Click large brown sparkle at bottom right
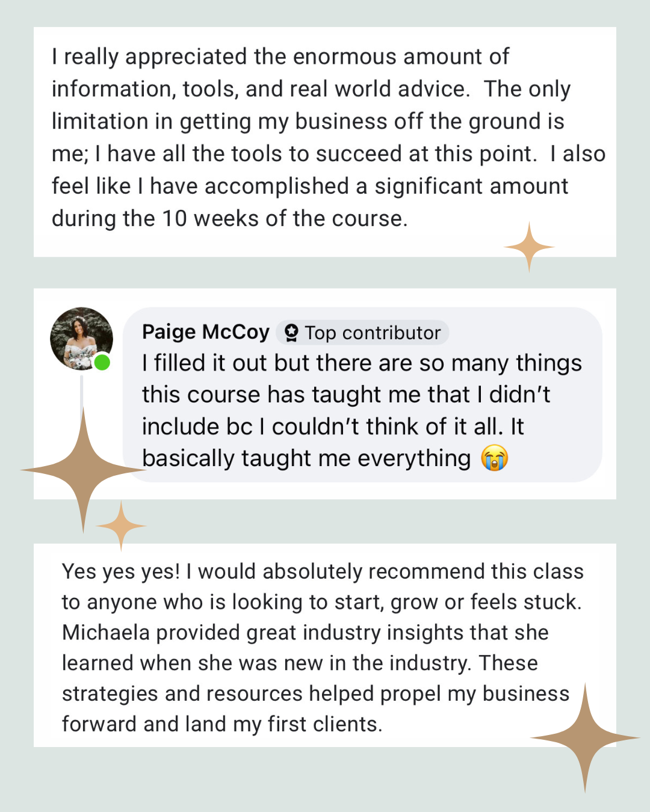650x812 pixels. pyautogui.click(x=584, y=737)
